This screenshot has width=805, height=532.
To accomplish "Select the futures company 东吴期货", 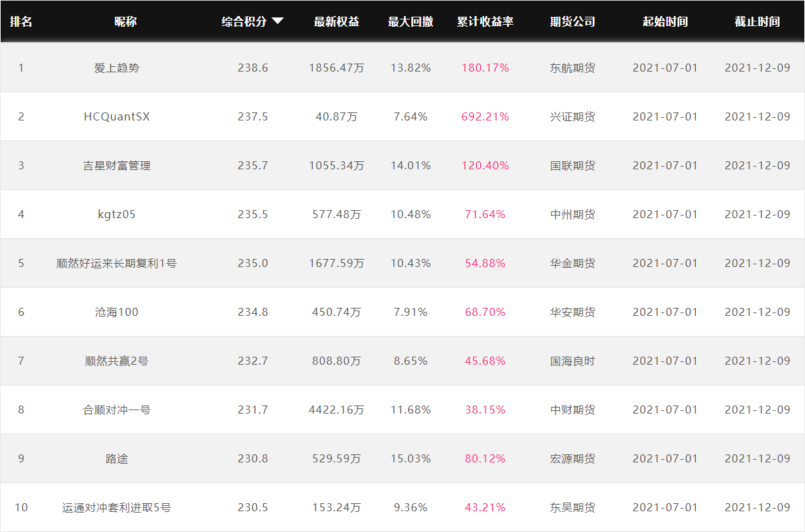I will click(x=573, y=507).
